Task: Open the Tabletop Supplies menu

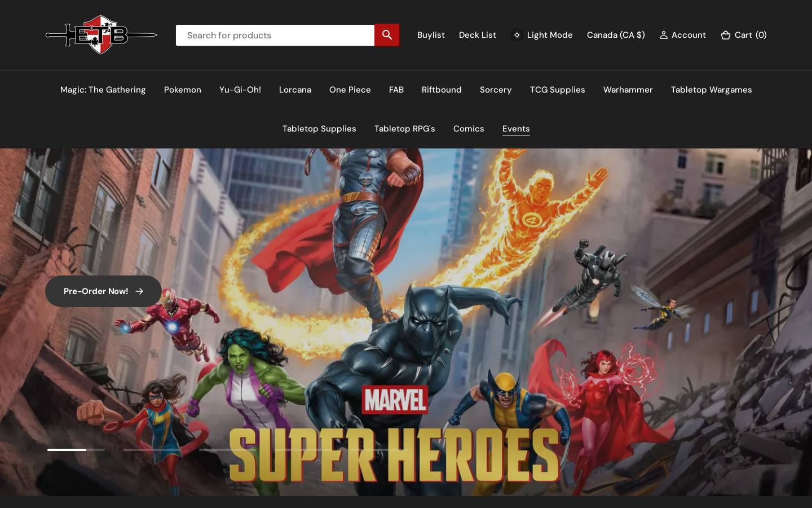Action: pyautogui.click(x=319, y=129)
